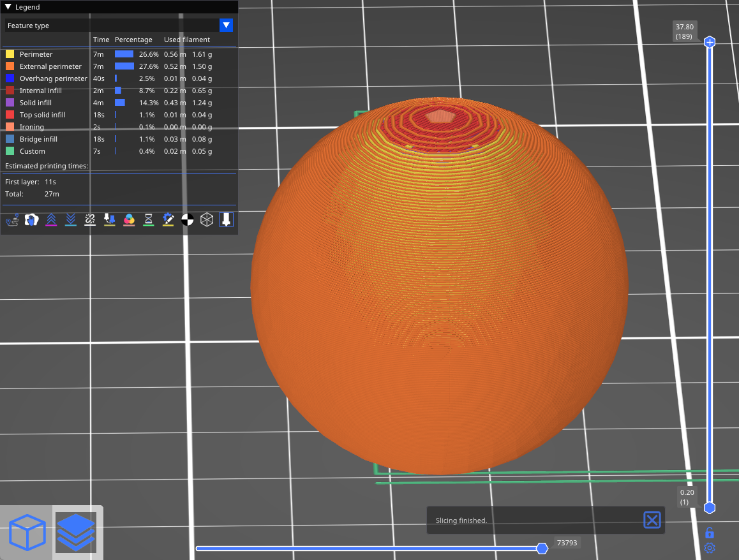This screenshot has height=560, width=739.
Task: Toggle seams visibility icon
Action: tap(90, 220)
